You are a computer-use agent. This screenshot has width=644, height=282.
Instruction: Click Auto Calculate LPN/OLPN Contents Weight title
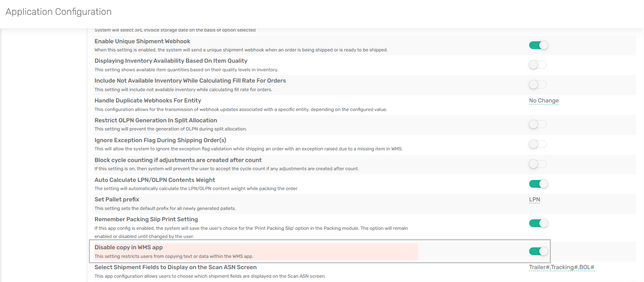[x=155, y=180]
